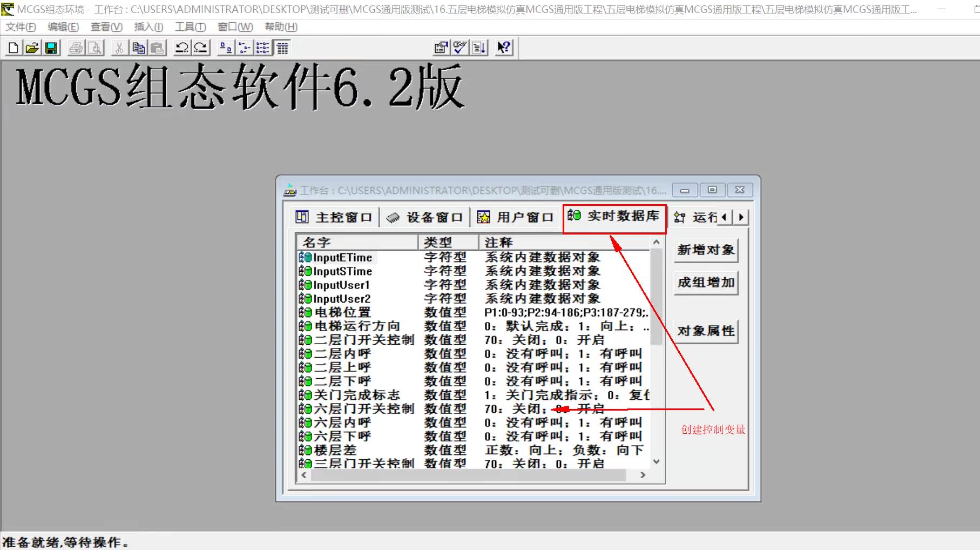The width and height of the screenshot is (980, 550).
Task: Cut using the scissors icon
Action: click(x=119, y=48)
